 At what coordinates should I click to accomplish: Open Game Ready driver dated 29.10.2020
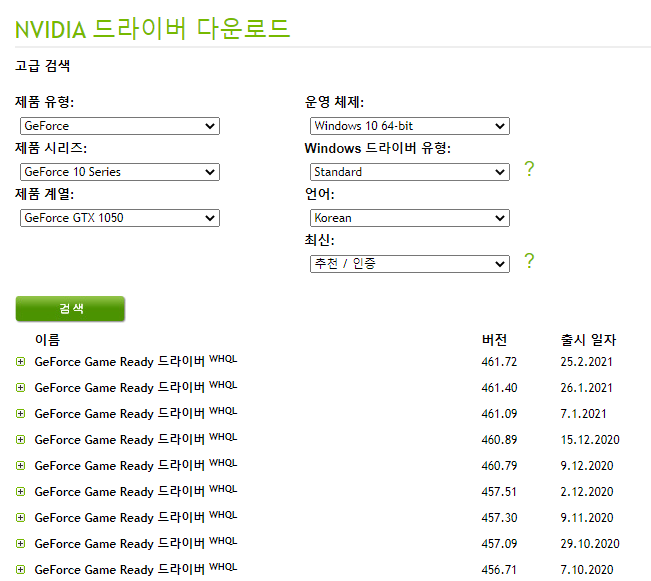[x=136, y=543]
